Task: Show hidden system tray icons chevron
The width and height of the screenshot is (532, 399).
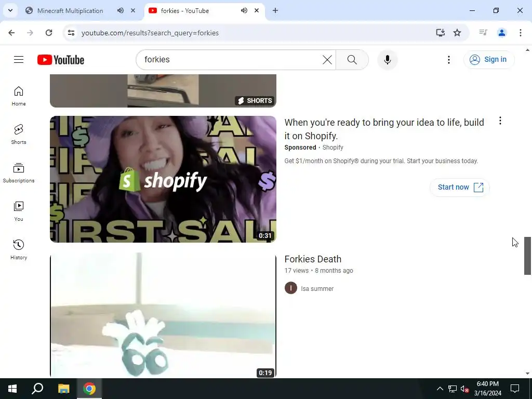Action: pos(440,389)
